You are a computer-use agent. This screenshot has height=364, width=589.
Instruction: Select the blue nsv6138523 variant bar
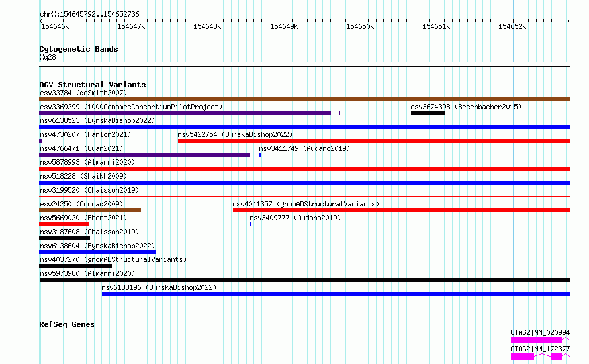coord(304,127)
